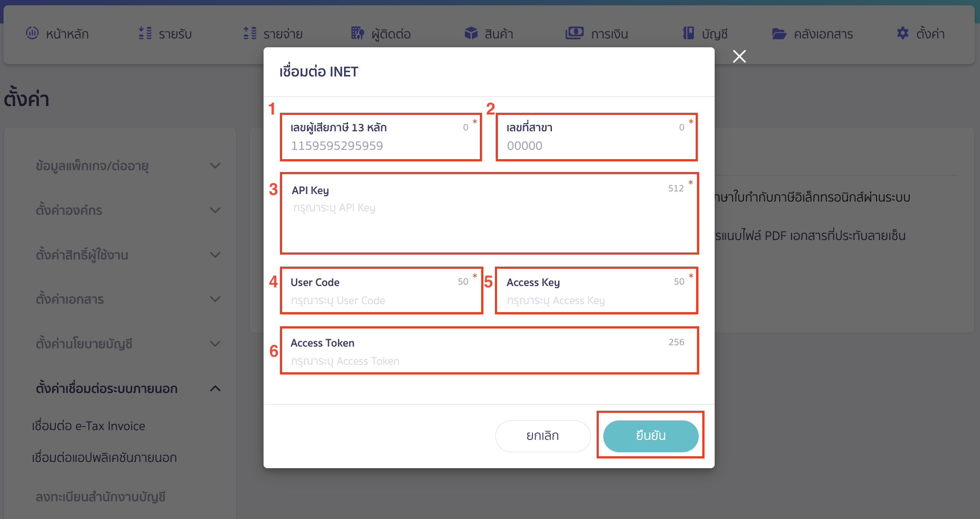This screenshot has width=980, height=519.
Task: Click the products box icon
Action: click(471, 33)
